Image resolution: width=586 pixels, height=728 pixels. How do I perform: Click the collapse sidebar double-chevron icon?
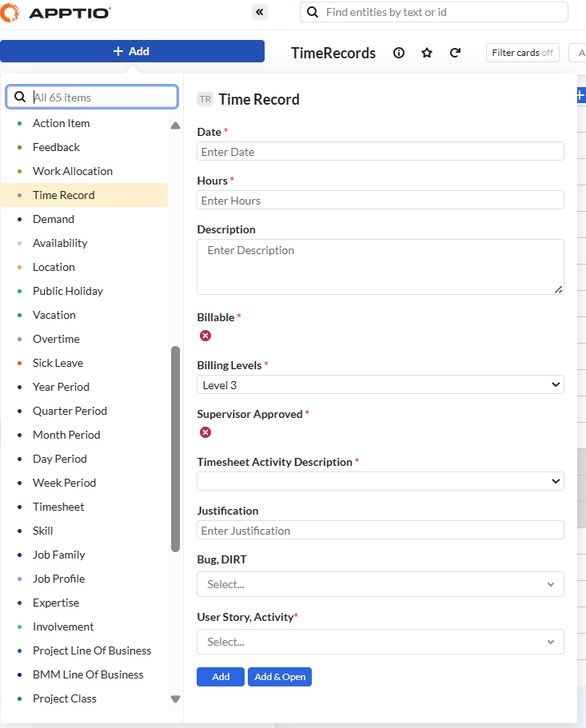tap(259, 12)
